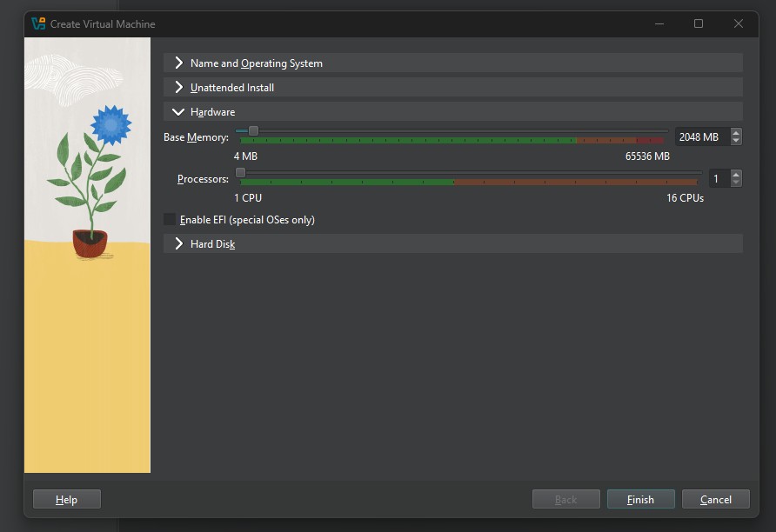Collapse the Hardware section
776x532 pixels.
pos(212,112)
